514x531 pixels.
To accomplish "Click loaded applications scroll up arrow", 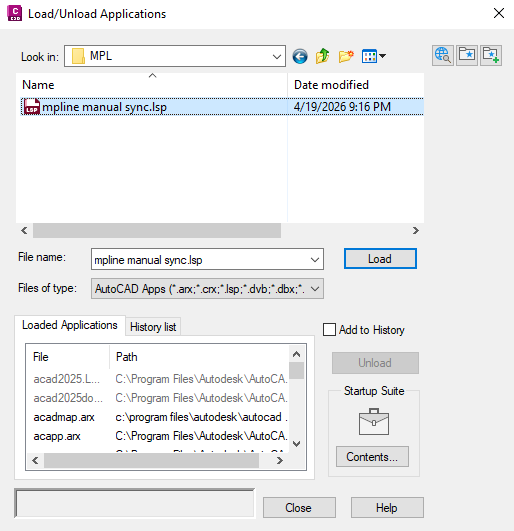I will click(x=297, y=354).
